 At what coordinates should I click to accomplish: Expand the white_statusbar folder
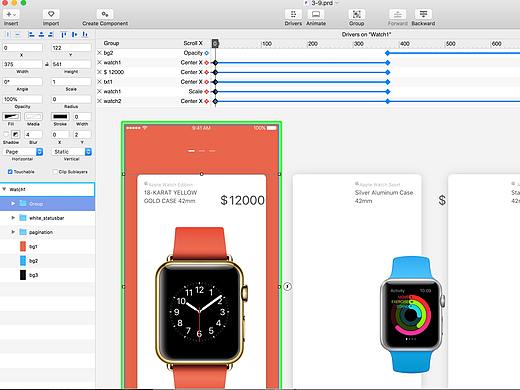click(13, 218)
